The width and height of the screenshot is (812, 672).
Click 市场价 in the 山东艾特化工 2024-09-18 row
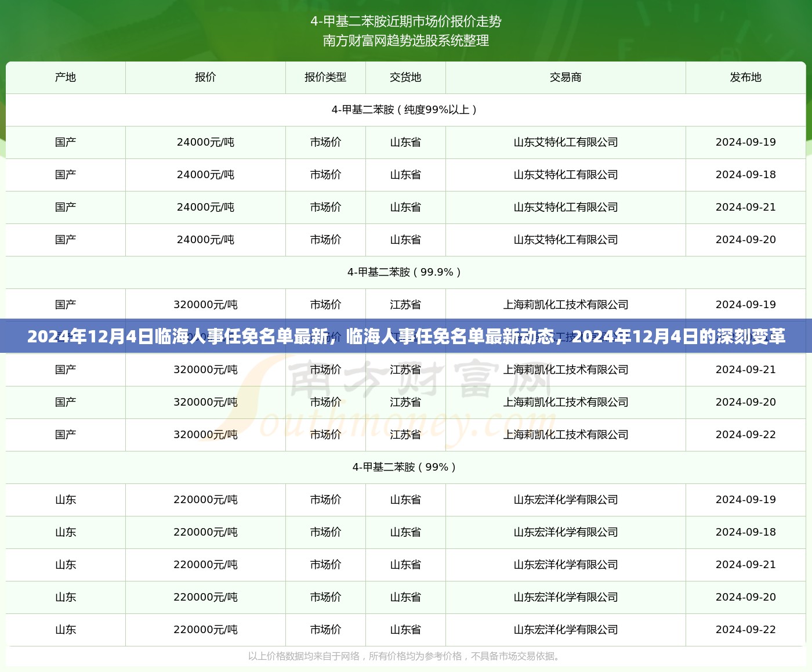pos(325,175)
